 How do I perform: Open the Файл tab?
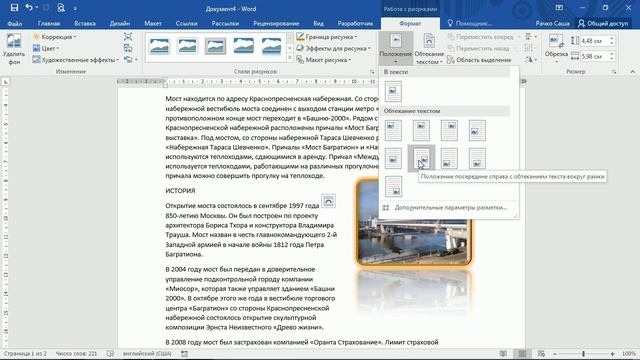pyautogui.click(x=15, y=23)
